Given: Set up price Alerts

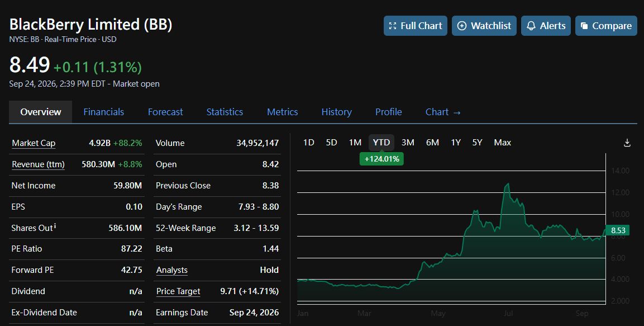Looking at the screenshot, I should (546, 26).
